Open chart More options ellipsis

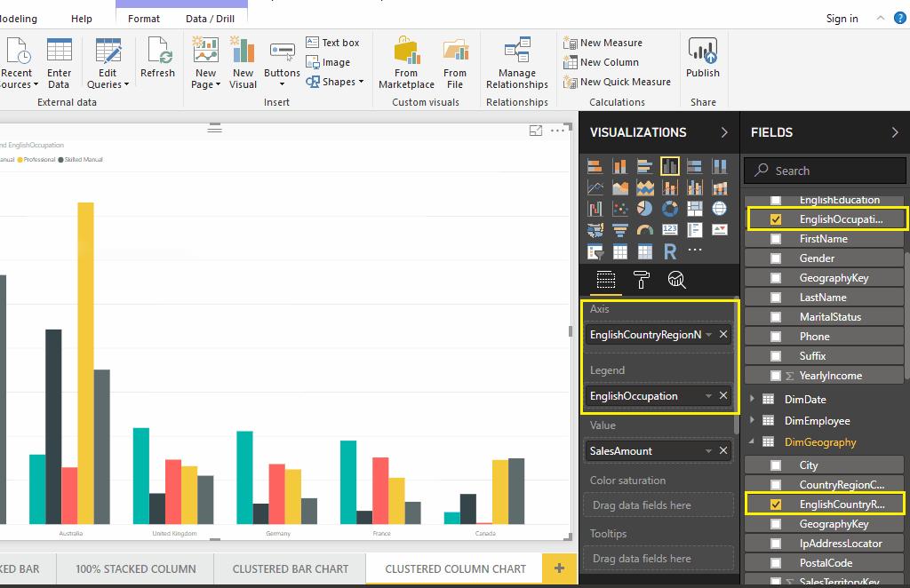(558, 131)
